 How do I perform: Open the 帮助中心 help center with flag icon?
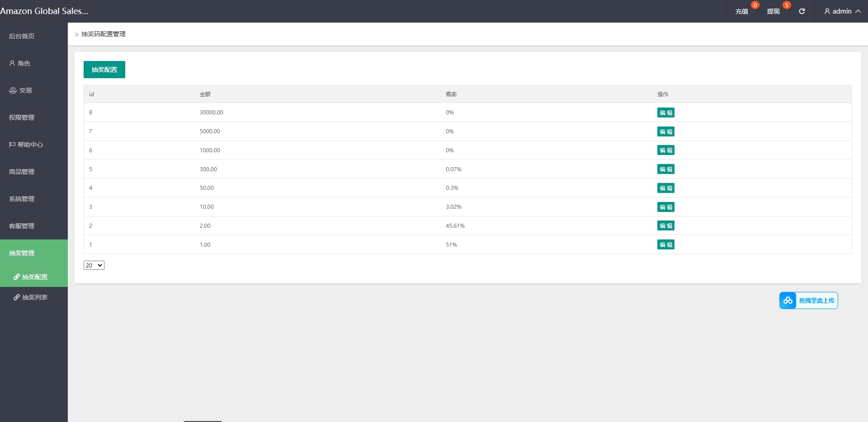(26, 145)
